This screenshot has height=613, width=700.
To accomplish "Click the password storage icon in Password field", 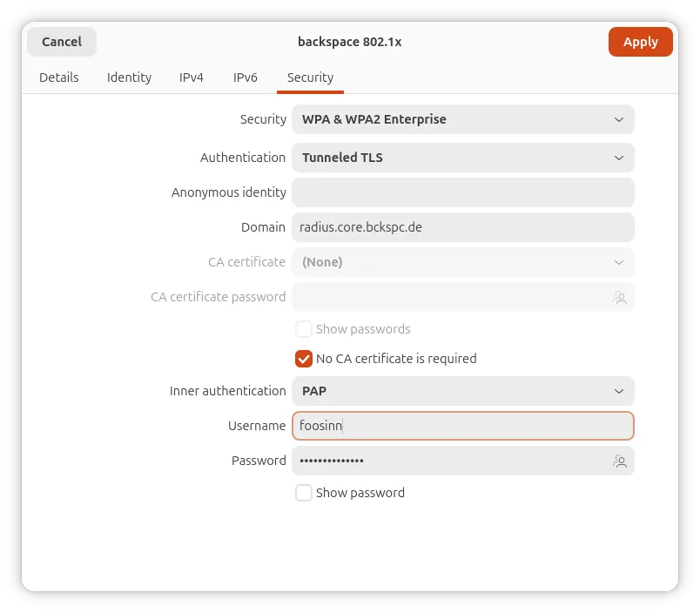I will pos(620,461).
